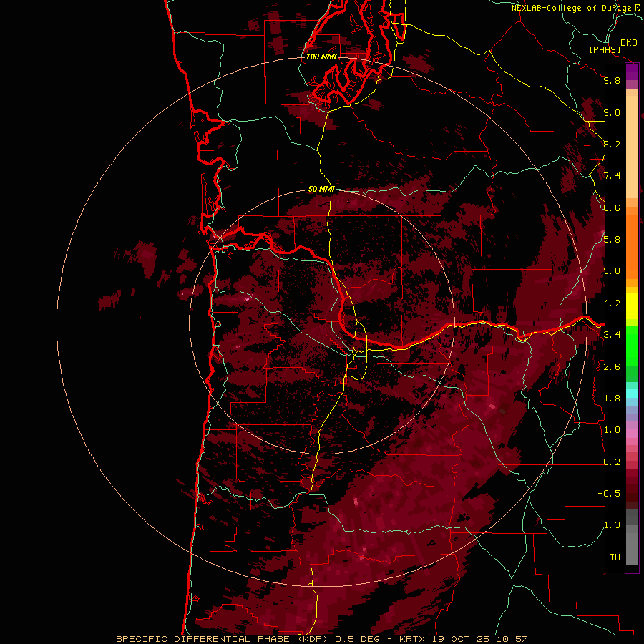Click the cyan segment of color bar
This screenshot has height=644, width=644.
(632, 394)
